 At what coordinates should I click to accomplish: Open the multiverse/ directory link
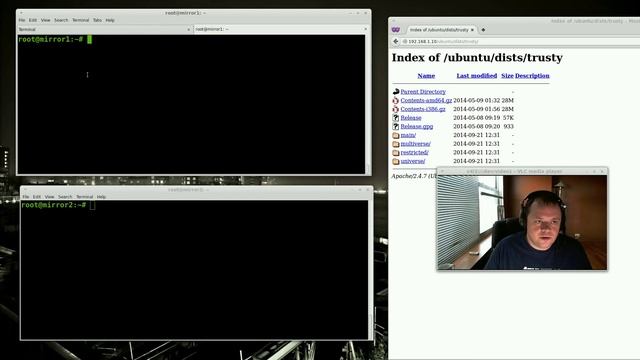416,144
